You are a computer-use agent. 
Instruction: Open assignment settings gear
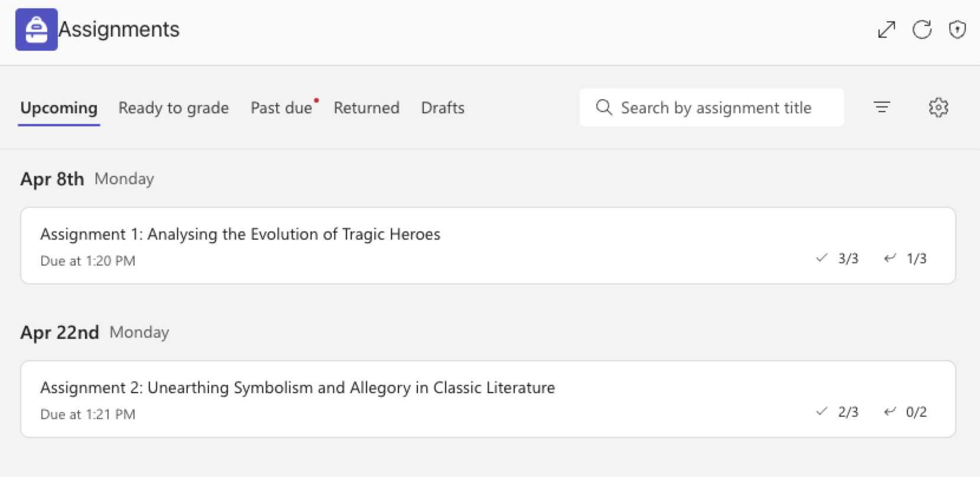939,107
